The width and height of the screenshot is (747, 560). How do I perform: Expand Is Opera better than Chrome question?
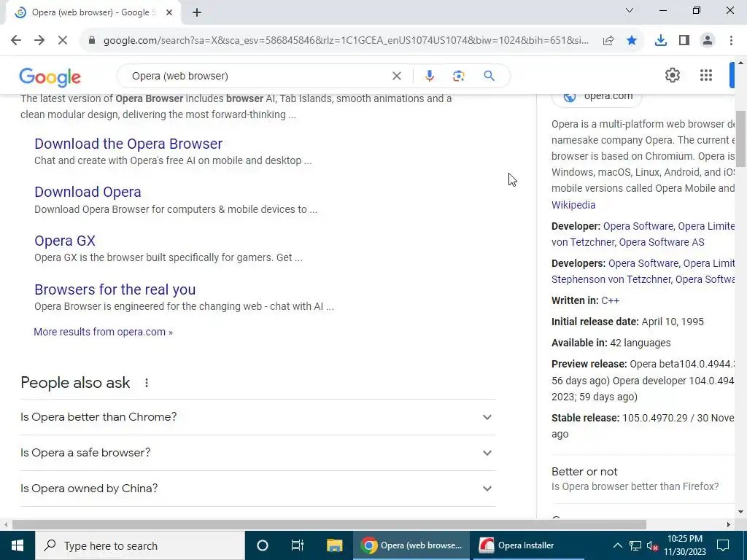point(258,417)
